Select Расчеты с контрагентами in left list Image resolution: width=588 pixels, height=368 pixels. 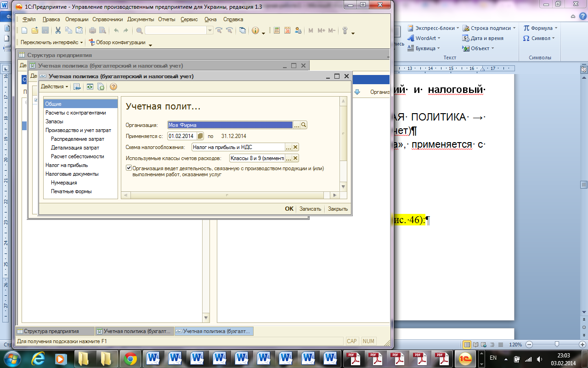[x=75, y=113]
